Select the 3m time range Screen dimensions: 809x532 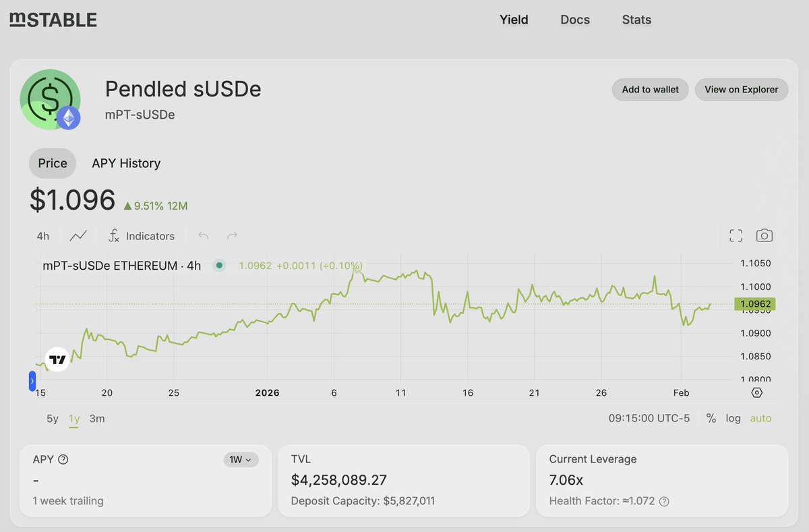[x=97, y=419]
